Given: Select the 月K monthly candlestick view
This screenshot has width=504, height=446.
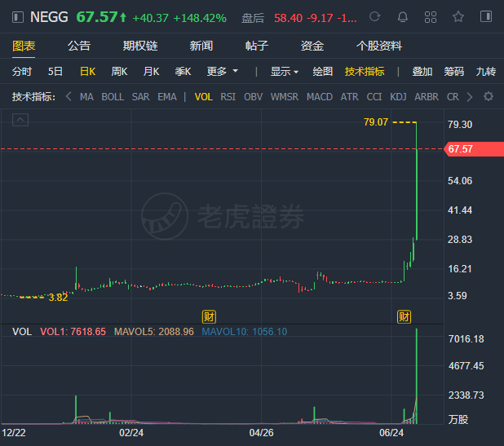Looking at the screenshot, I should [151, 71].
